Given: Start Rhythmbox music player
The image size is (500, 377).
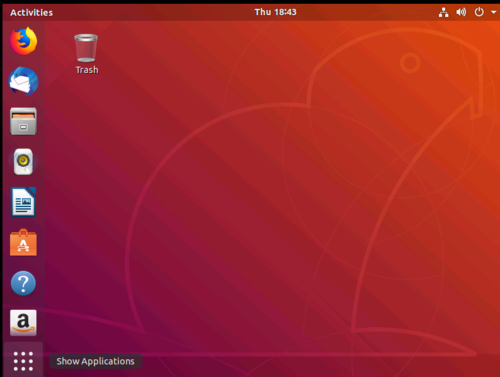Looking at the screenshot, I should [23, 162].
